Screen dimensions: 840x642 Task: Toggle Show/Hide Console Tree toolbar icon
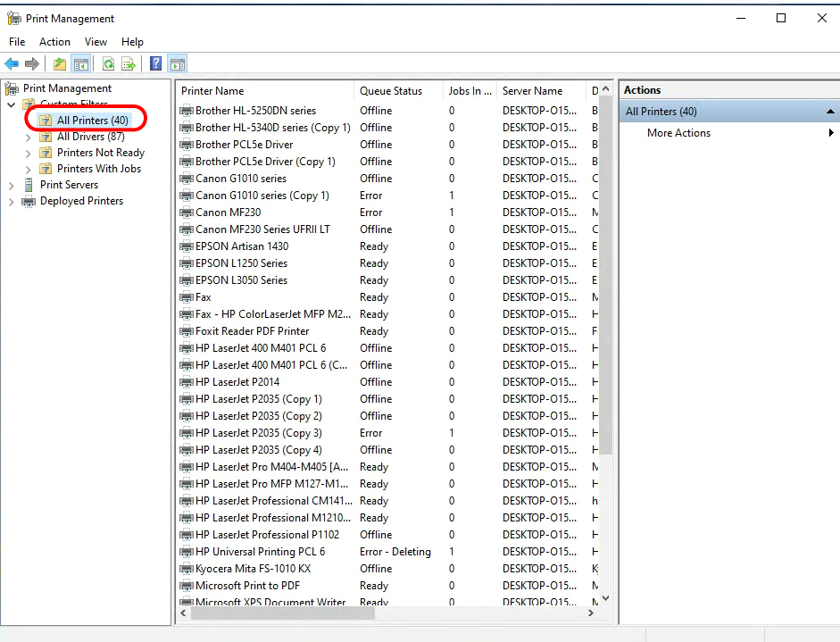(81, 64)
